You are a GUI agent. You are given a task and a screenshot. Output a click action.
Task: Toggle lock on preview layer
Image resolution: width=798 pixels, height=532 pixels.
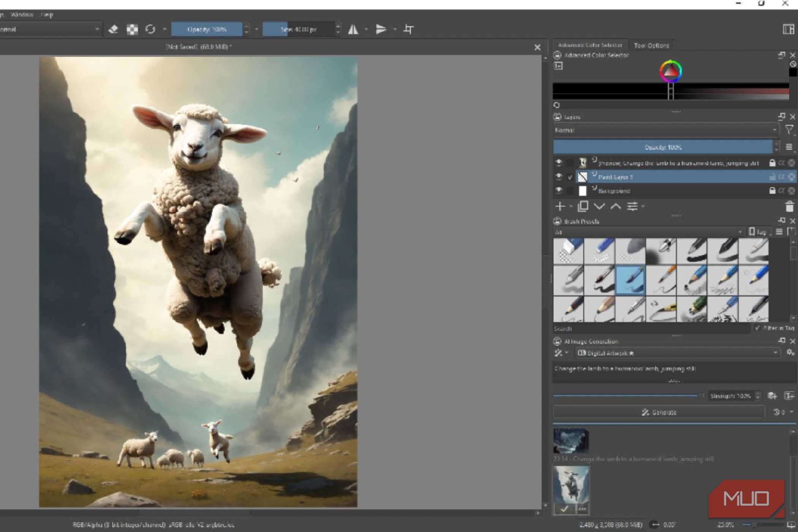point(772,163)
